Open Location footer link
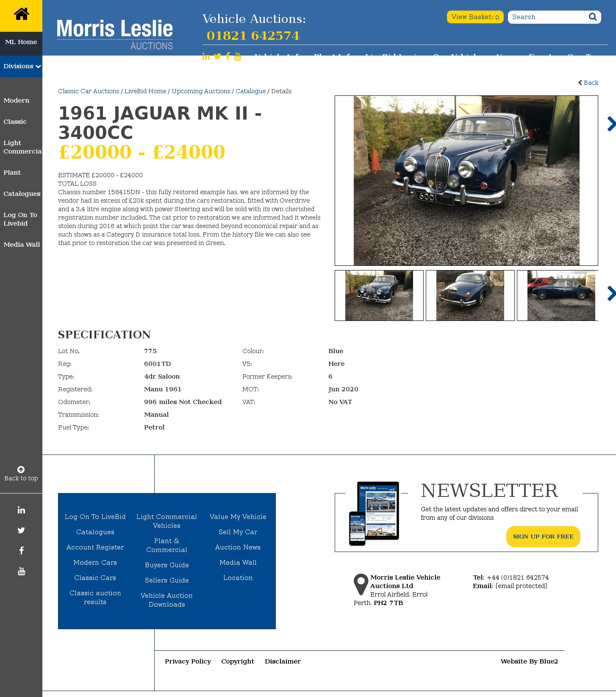This screenshot has width=616, height=697. (238, 578)
